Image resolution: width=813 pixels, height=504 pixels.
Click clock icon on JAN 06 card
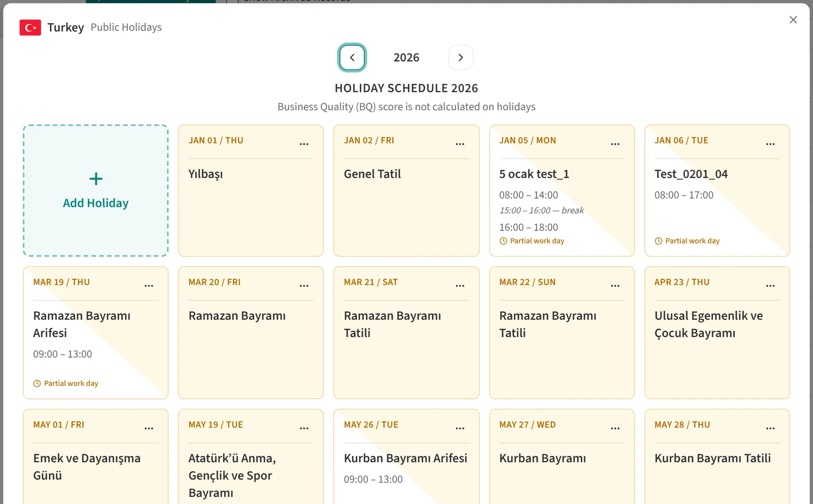[659, 241]
